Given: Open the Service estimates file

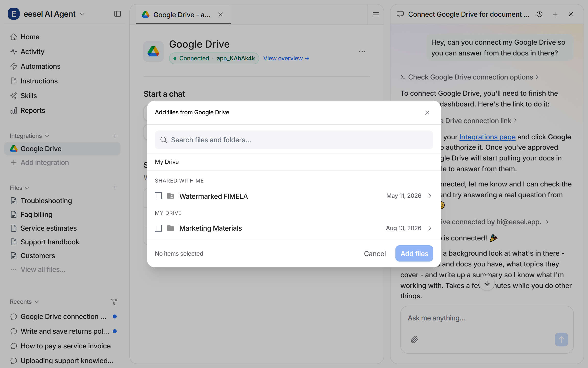Looking at the screenshot, I should pyautogui.click(x=62, y=228).
